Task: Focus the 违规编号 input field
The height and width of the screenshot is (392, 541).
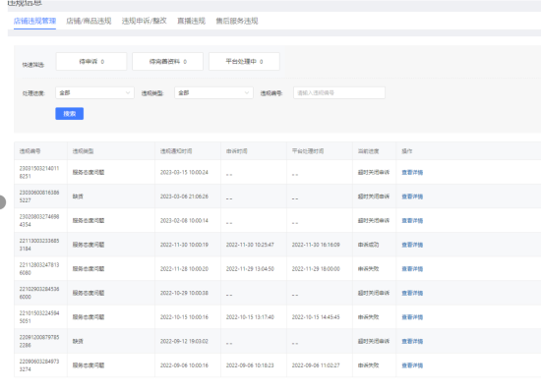Action: [339, 92]
